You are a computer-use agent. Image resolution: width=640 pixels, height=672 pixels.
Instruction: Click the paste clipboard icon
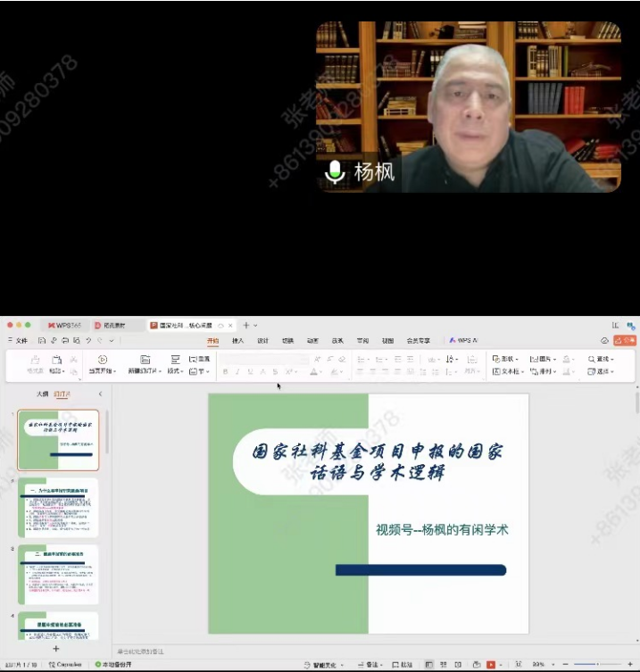tap(57, 360)
